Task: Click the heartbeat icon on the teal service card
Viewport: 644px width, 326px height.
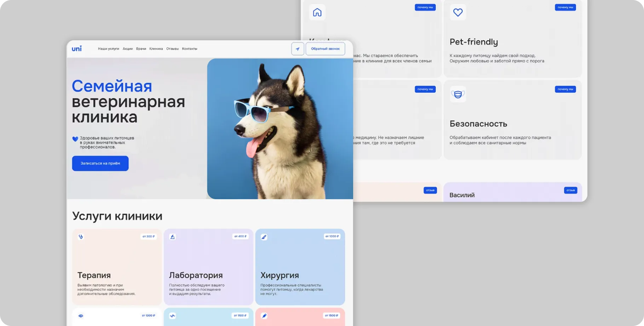Action: point(172,315)
